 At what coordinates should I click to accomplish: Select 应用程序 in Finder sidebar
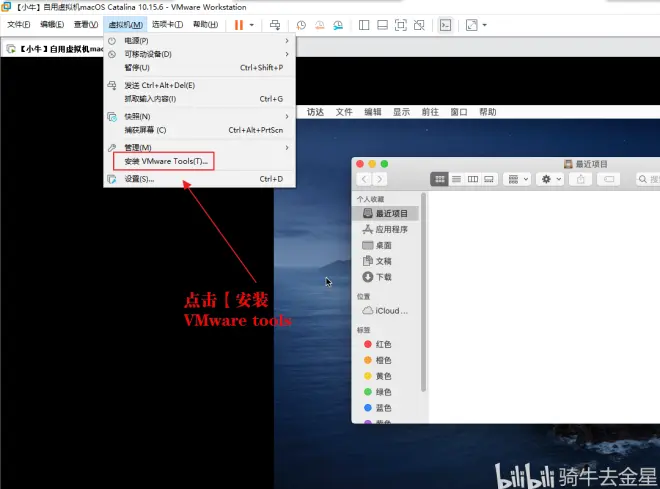pos(386,229)
